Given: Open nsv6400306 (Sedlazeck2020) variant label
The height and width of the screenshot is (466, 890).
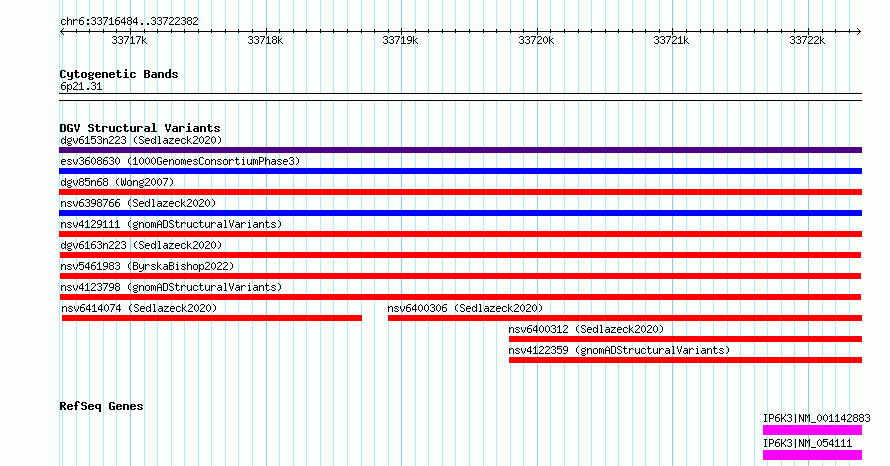Looking at the screenshot, I should [x=465, y=308].
